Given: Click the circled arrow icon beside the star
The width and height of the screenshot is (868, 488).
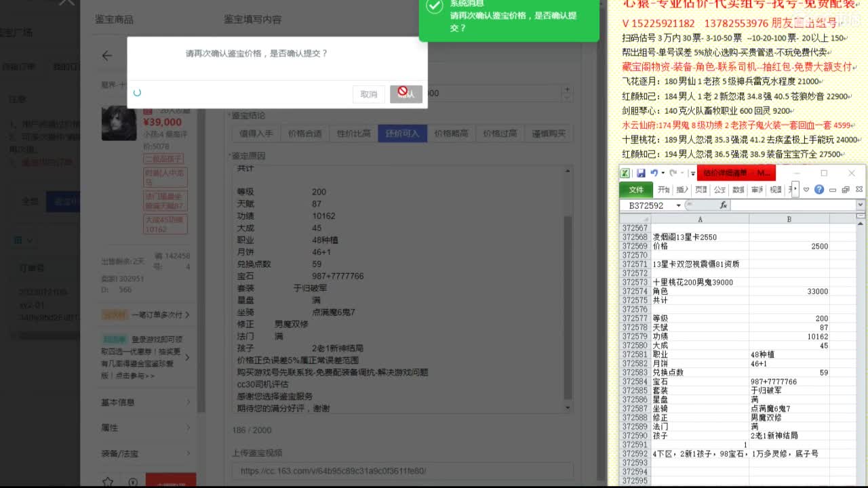Looking at the screenshot, I should tap(133, 481).
